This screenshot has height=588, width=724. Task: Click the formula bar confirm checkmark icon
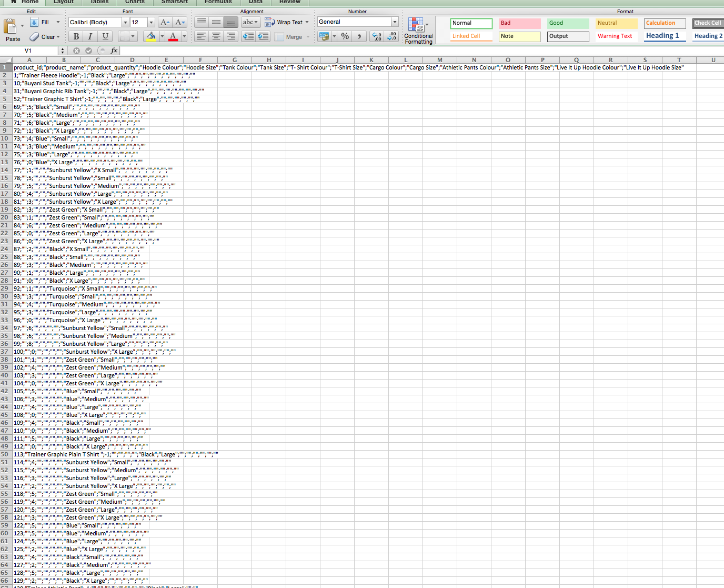[88, 51]
